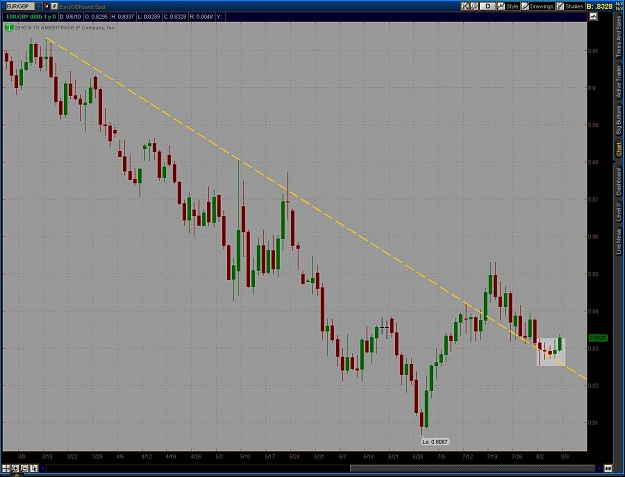Click the right scroll arrow of the time scrollbar
The width and height of the screenshot is (625, 477).
coord(598,468)
